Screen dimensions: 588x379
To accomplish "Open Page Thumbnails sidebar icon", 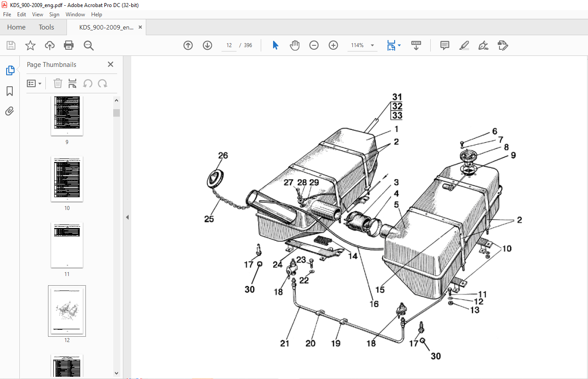I will pyautogui.click(x=10, y=70).
